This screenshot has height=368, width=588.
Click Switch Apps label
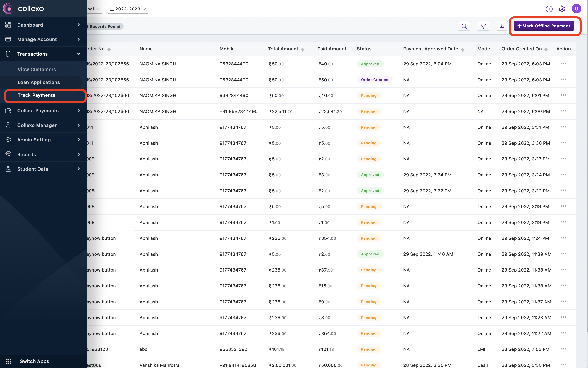[x=34, y=361]
